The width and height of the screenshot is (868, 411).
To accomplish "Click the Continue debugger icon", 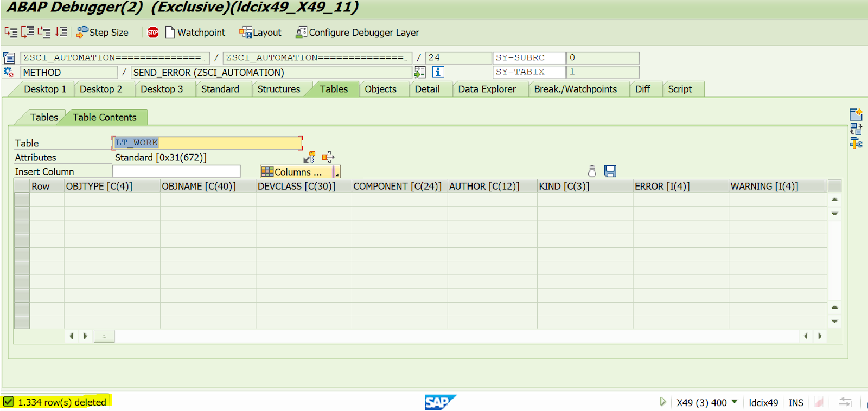I will 61,32.
